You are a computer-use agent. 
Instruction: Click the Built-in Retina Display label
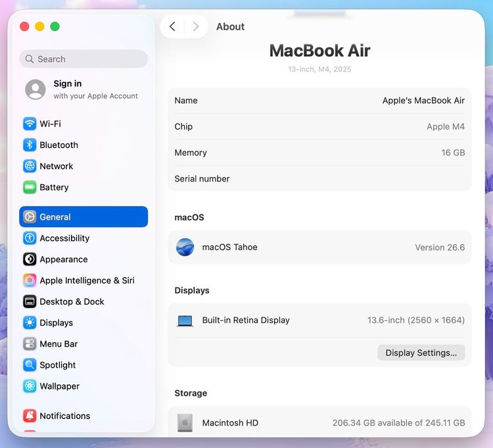(x=246, y=320)
